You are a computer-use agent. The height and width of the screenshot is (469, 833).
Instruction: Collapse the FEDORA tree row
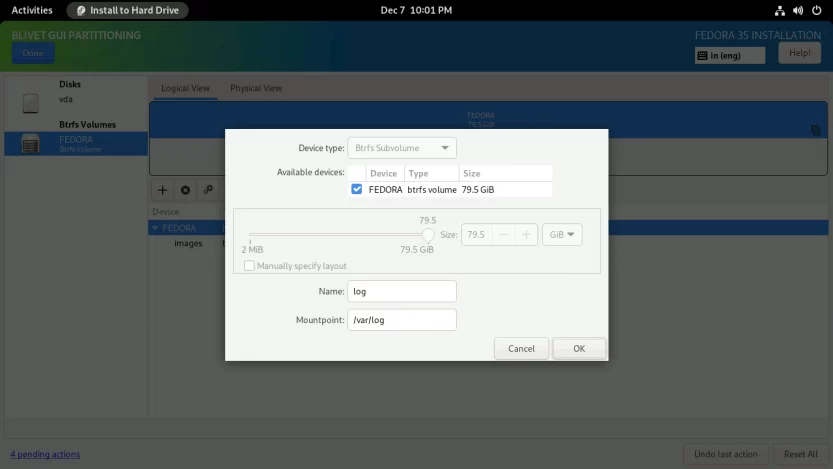tap(155, 228)
